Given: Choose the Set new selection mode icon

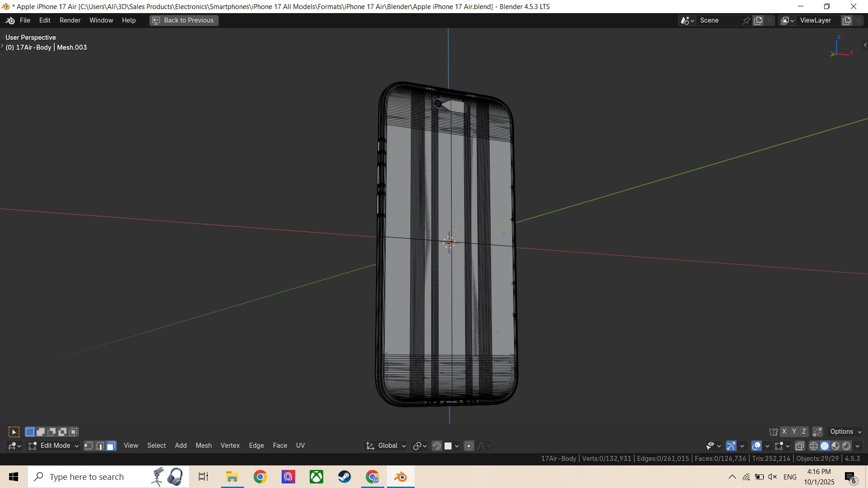Looking at the screenshot, I should (x=30, y=432).
